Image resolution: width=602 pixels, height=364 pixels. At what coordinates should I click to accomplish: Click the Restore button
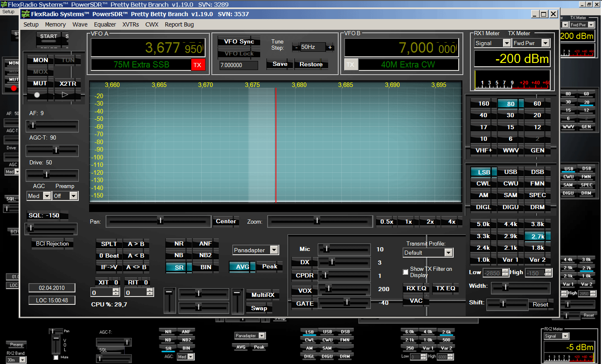(311, 64)
